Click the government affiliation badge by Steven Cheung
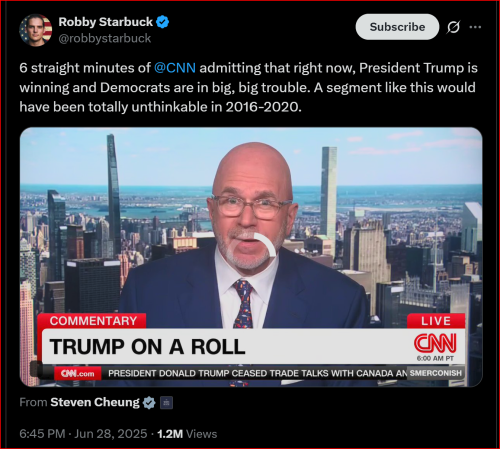The height and width of the screenshot is (449, 500). (166, 403)
